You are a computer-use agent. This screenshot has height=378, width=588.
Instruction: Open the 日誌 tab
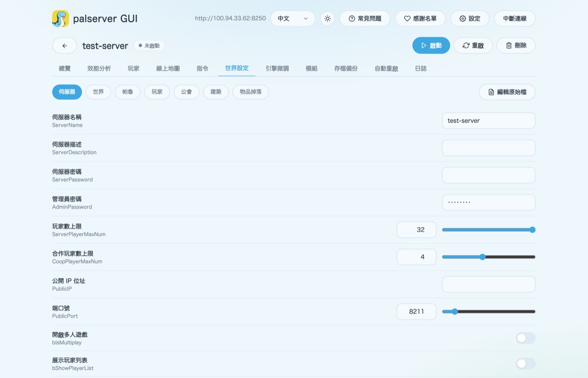(x=421, y=69)
